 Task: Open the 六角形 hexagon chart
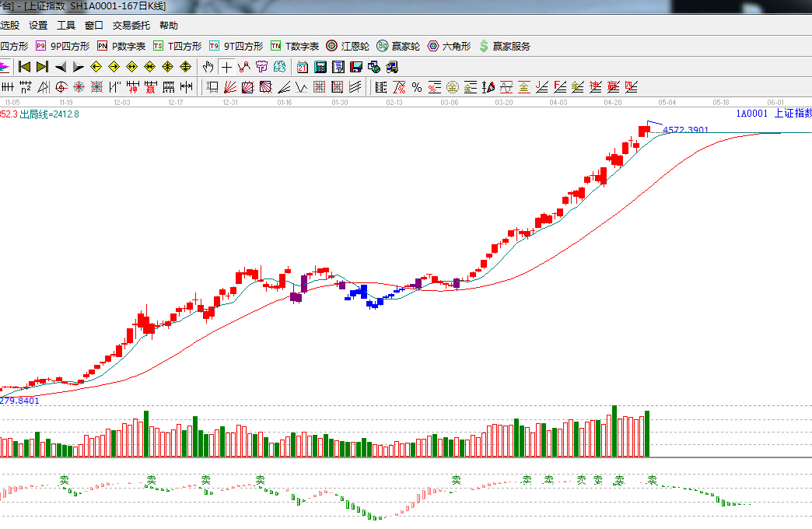click(x=449, y=46)
